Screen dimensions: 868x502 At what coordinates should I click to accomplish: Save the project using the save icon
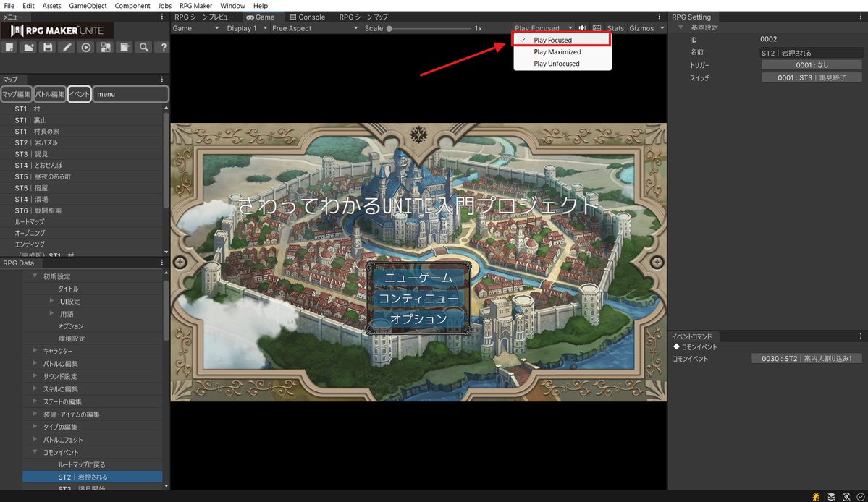click(48, 47)
